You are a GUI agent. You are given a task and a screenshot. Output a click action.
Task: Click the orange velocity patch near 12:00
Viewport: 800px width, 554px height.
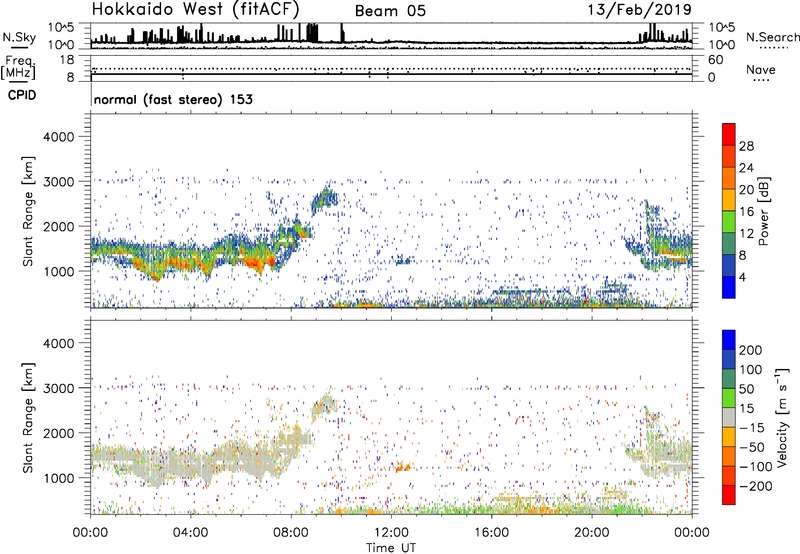pos(403,466)
